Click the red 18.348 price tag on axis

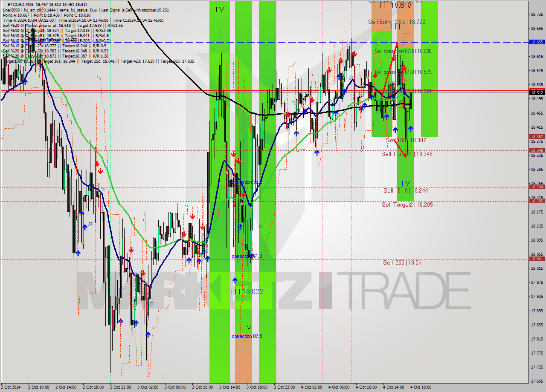click(536, 150)
